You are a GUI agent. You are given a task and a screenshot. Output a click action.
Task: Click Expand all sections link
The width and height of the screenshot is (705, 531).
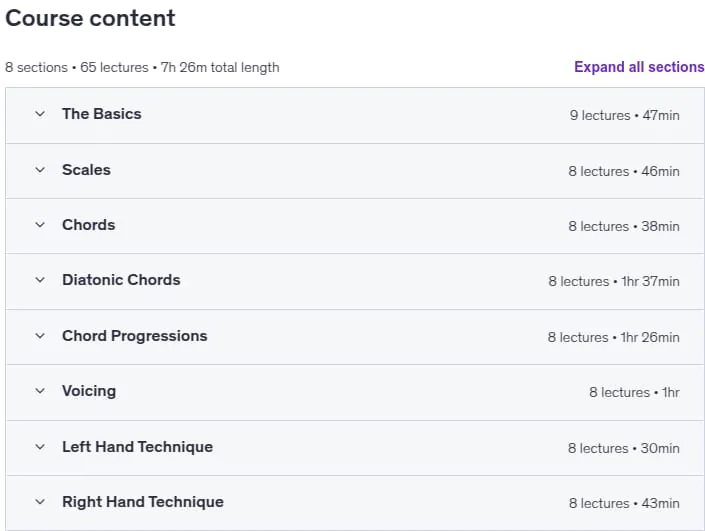pos(639,67)
